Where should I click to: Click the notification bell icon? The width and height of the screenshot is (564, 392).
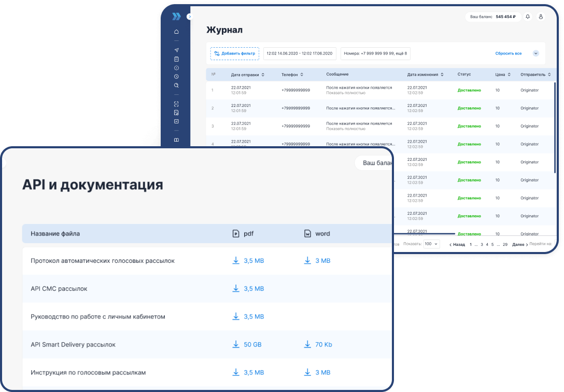[x=527, y=17]
